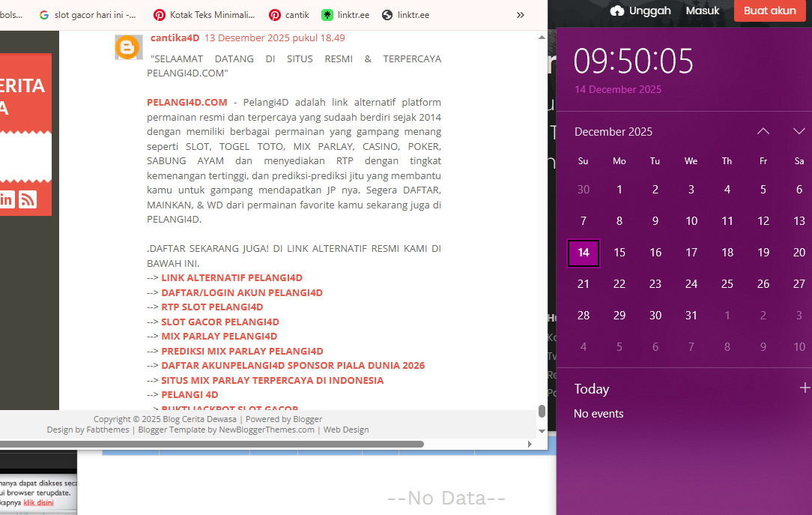Open PREDIKSI MIX PARLAY PELANGI4D link
This screenshot has width=812, height=515.
[242, 352]
